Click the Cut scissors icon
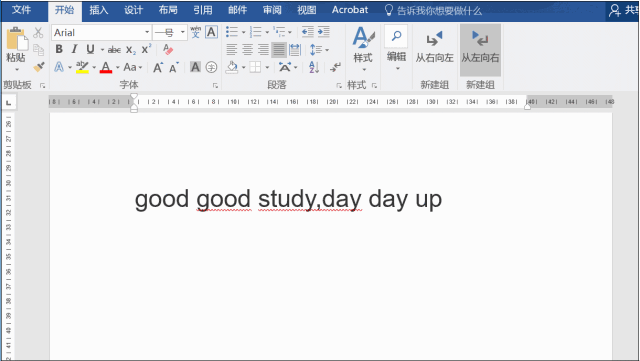This screenshot has height=361, width=640. [38, 32]
